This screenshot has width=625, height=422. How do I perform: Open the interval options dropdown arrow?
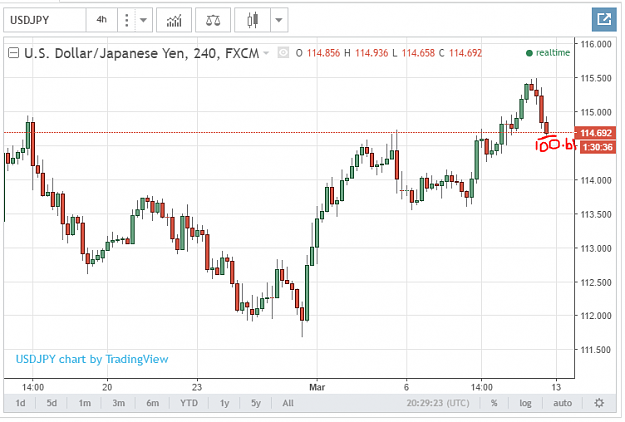(x=143, y=20)
